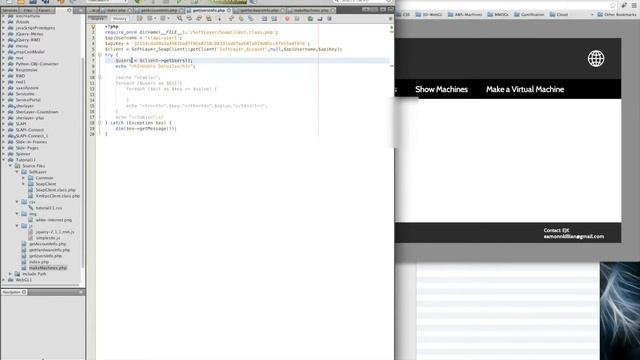Select getAccountInfo.php in project tree
The width and height of the screenshot is (640, 360).
(x=47, y=244)
